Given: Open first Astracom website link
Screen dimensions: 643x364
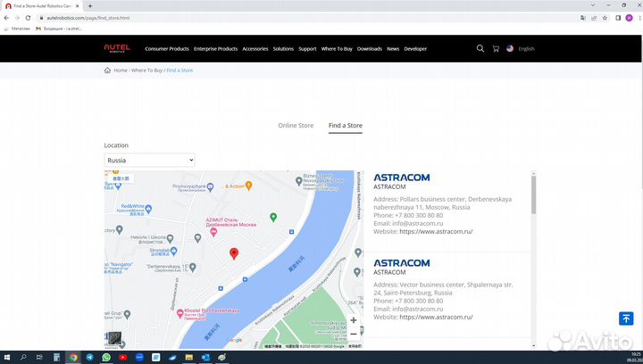Looking at the screenshot, I should [436, 231].
